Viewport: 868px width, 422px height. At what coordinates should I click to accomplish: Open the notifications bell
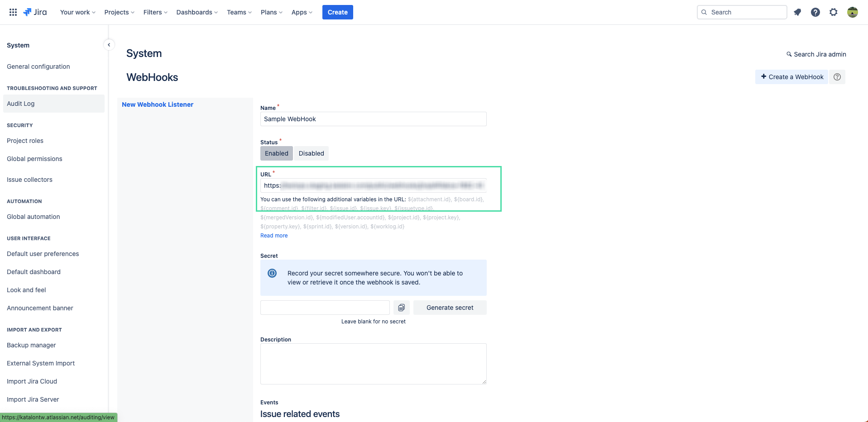tap(797, 12)
